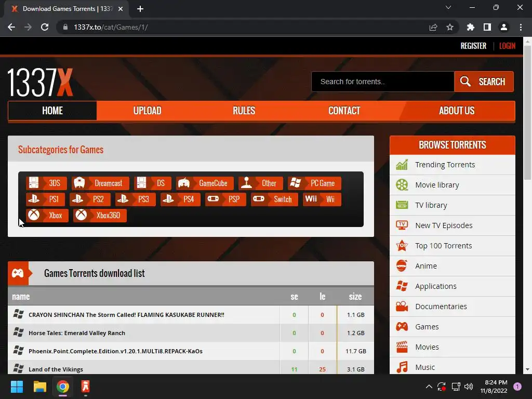Click the 1337X site logo
This screenshot has height=399, width=532.
click(40, 82)
